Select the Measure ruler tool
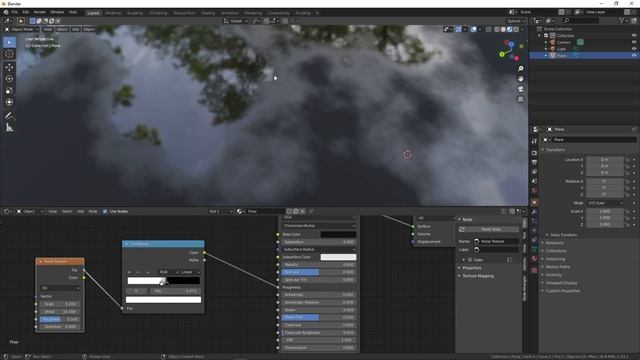640x360 pixels. (9, 128)
